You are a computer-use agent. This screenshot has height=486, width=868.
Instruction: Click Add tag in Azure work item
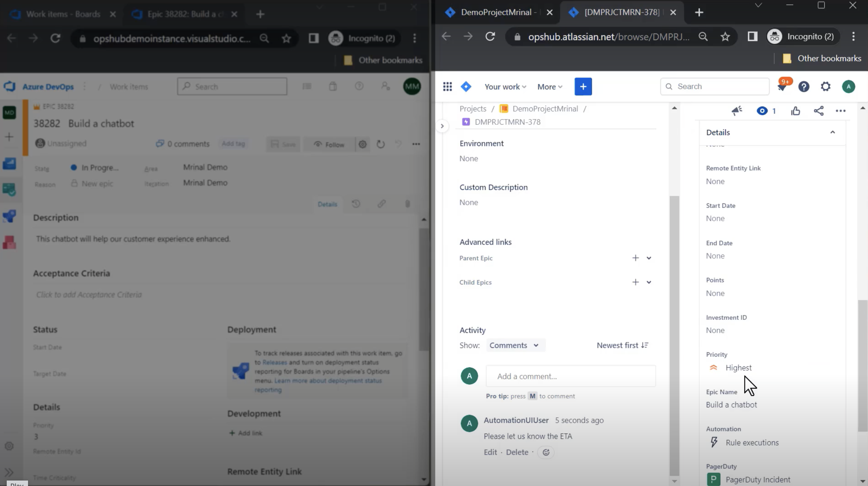(x=233, y=144)
